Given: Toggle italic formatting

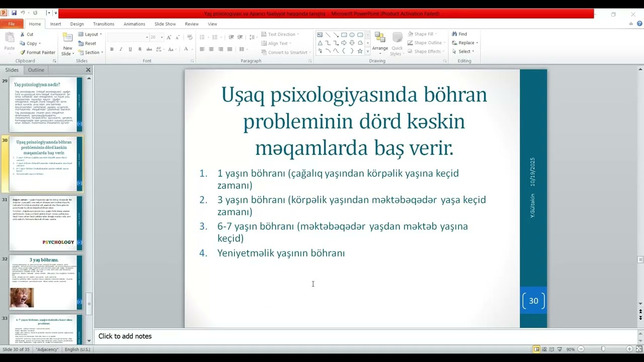Looking at the screenshot, I should (121, 49).
